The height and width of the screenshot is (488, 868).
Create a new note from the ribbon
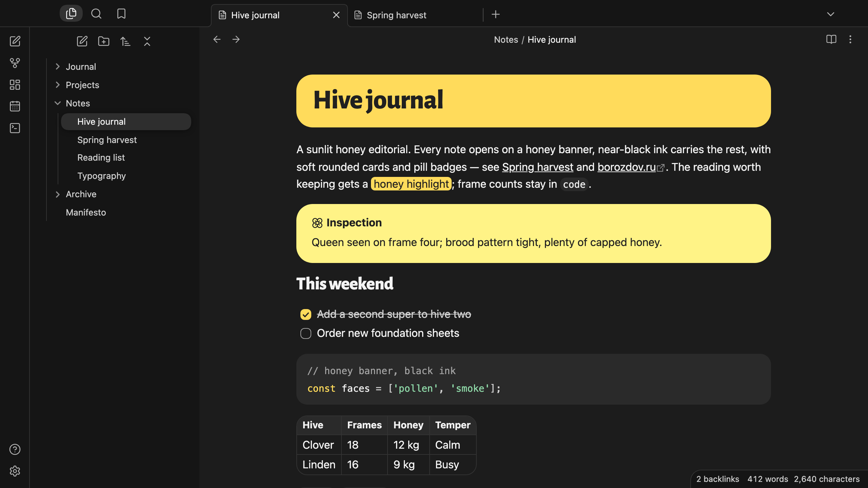pos(15,41)
